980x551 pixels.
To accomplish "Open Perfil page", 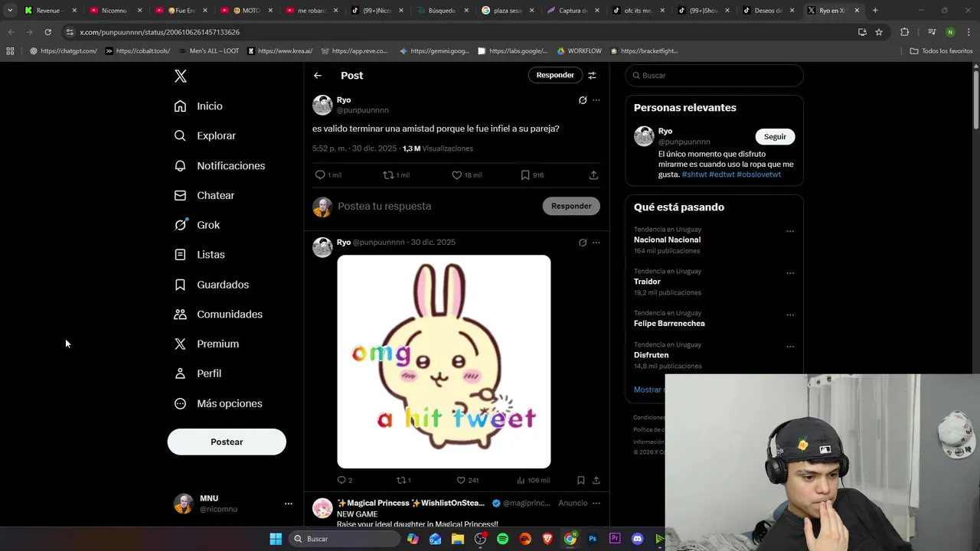I will [198, 373].
